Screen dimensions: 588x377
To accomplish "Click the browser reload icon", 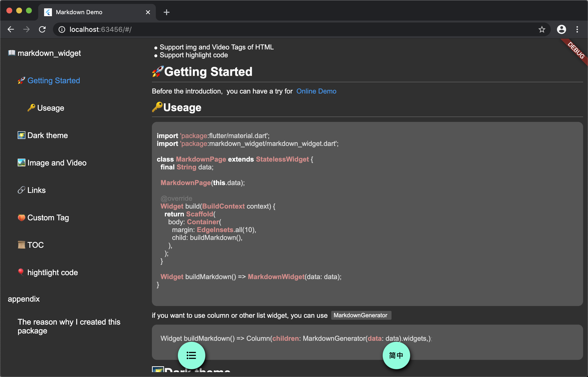I will point(42,29).
